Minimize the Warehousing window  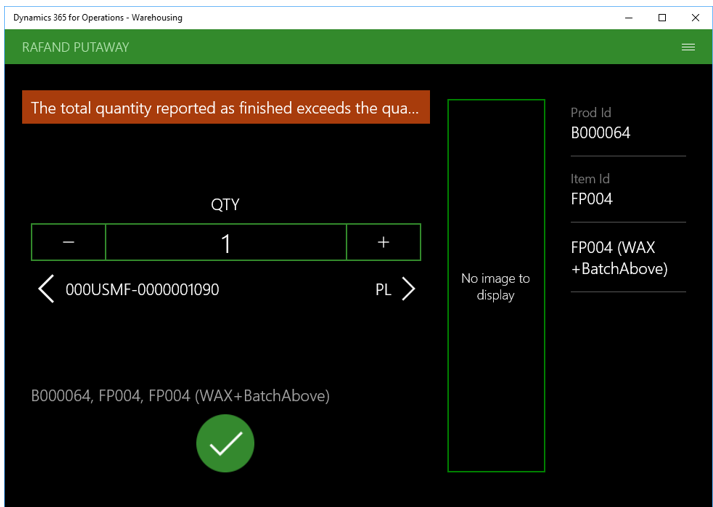pyautogui.click(x=629, y=18)
